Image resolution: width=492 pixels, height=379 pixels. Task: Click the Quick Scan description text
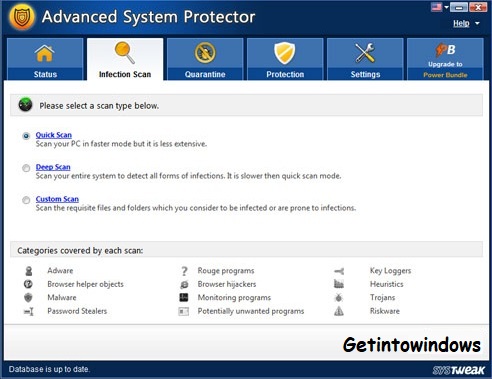(x=121, y=144)
